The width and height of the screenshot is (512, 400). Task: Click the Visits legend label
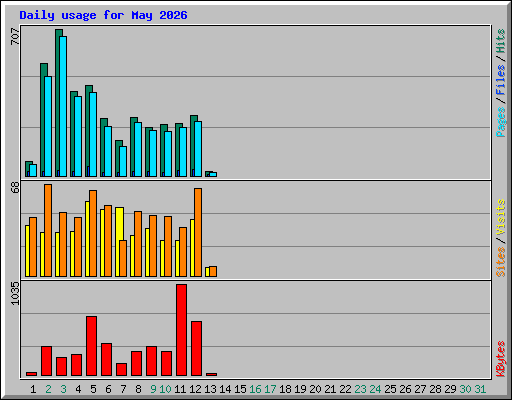point(500,217)
